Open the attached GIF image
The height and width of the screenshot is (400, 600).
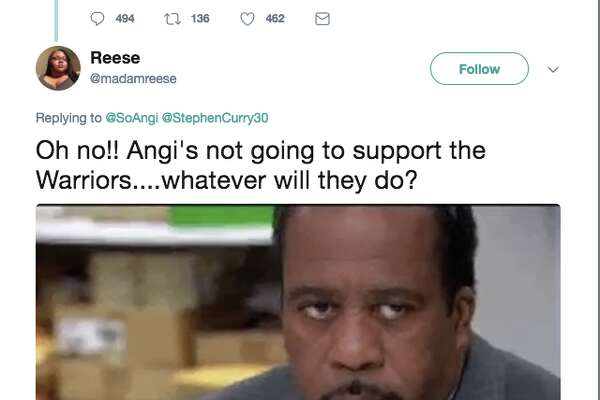click(298, 302)
